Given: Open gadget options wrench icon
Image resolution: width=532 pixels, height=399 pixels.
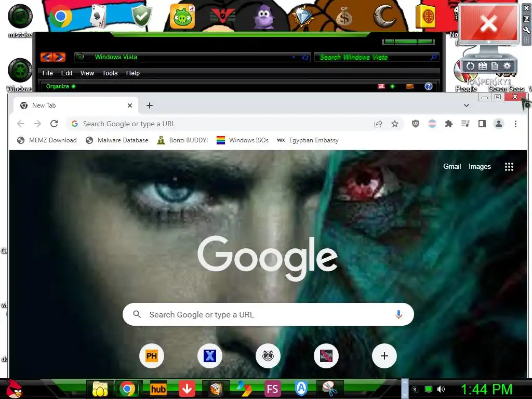Looking at the screenshot, I should (x=527, y=30).
